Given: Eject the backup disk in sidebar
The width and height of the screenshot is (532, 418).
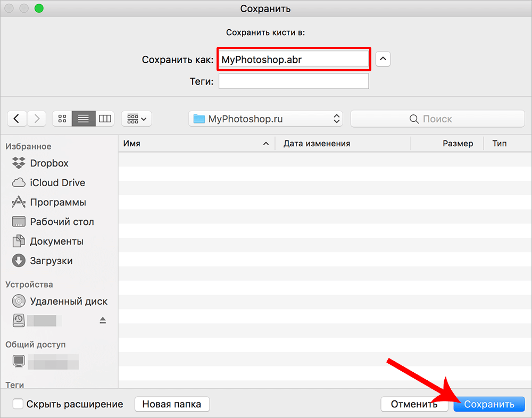Looking at the screenshot, I should pyautogui.click(x=103, y=320).
